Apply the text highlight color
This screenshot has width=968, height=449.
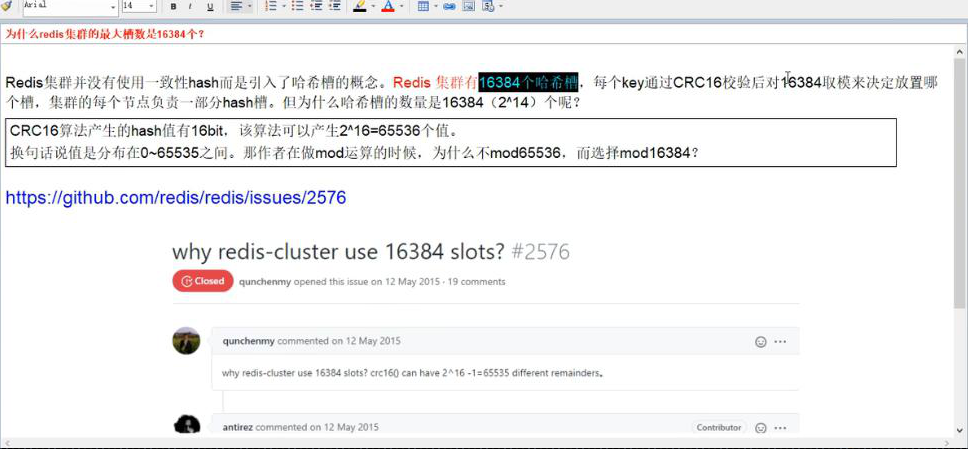360,6
